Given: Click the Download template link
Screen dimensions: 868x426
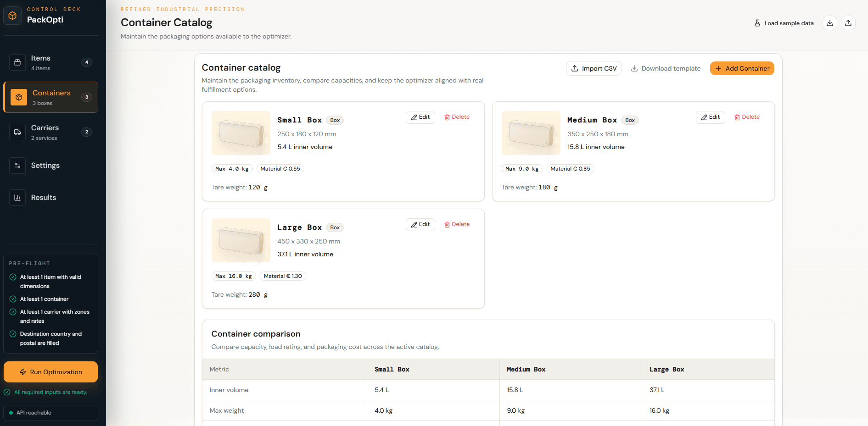Looking at the screenshot, I should coord(666,68).
